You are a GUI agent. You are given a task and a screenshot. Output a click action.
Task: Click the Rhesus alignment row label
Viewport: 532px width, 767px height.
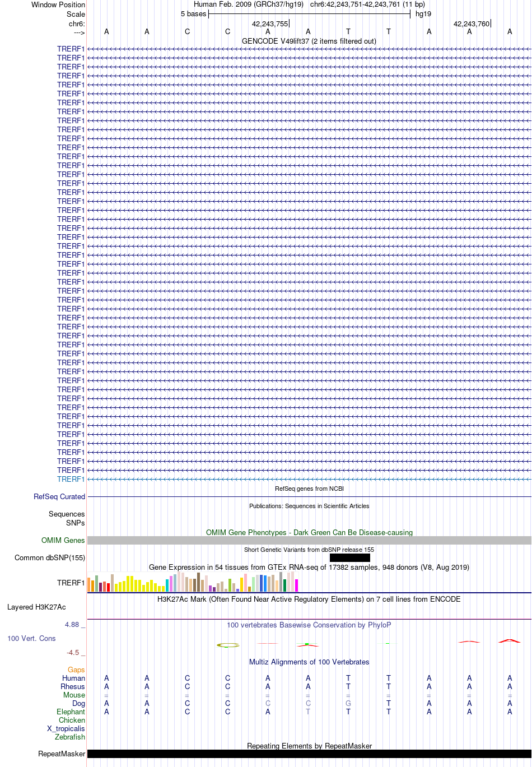tap(73, 686)
